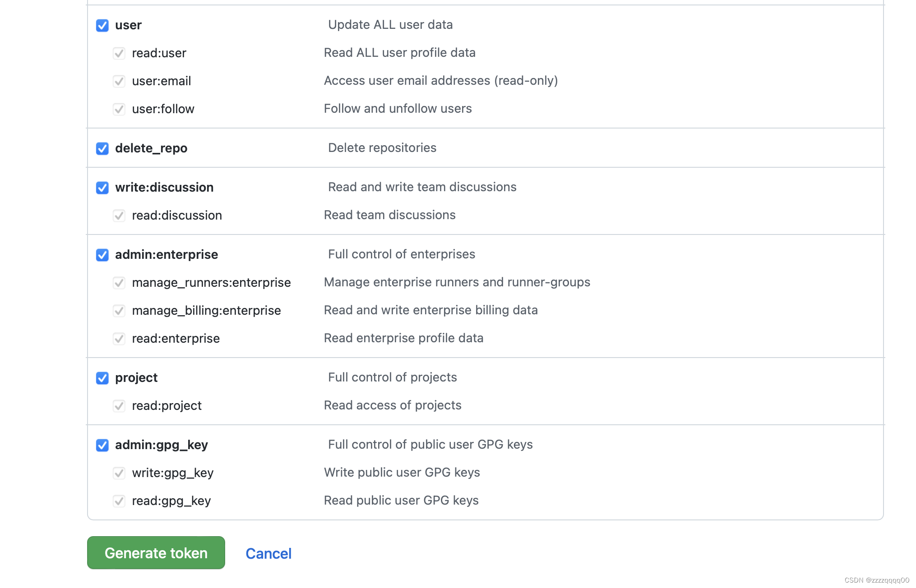Image resolution: width=916 pixels, height=588 pixels.
Task: Disable the admin:gpg_key scope
Action: [102, 446]
